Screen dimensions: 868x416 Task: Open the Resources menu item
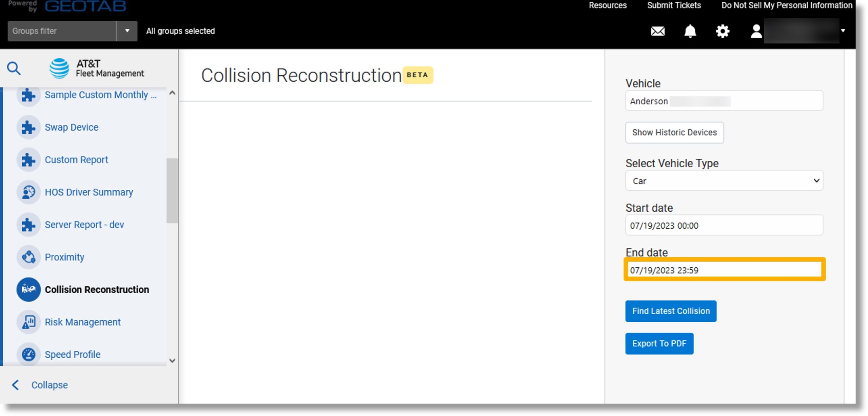click(x=607, y=5)
